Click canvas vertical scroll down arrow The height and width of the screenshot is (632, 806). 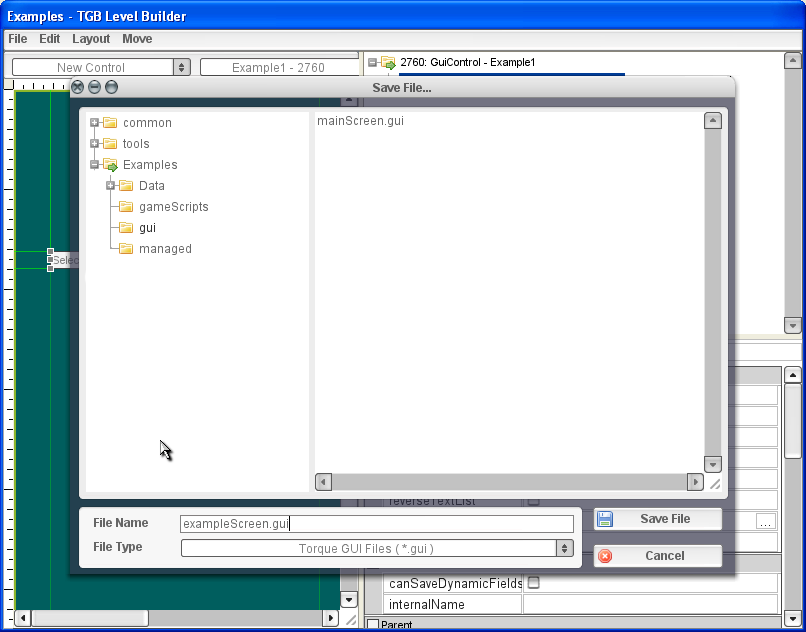[349, 599]
